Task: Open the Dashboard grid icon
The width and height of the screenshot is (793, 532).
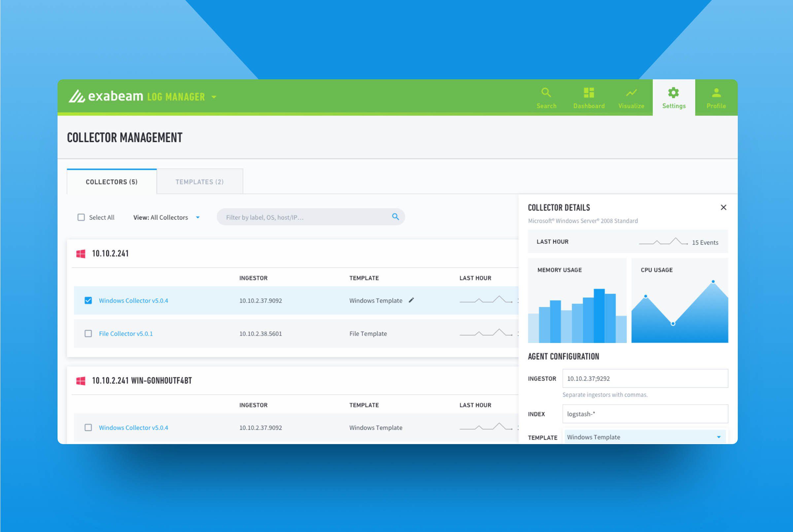Action: (x=589, y=93)
